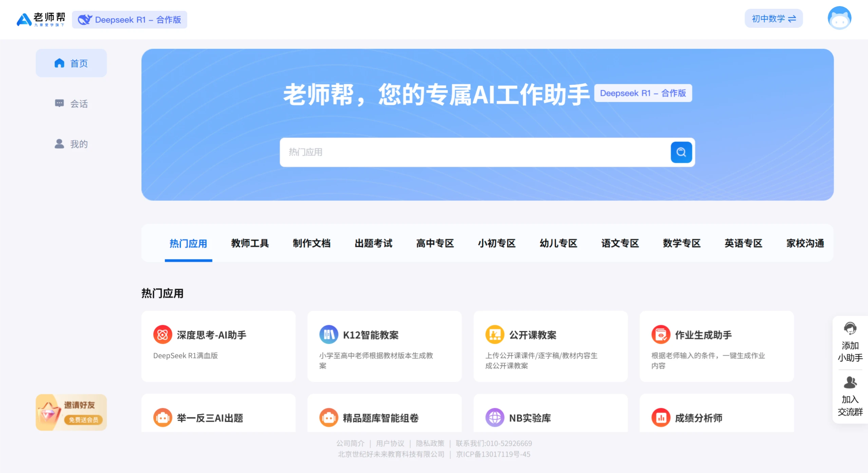Click the search magnifier button

(681, 152)
